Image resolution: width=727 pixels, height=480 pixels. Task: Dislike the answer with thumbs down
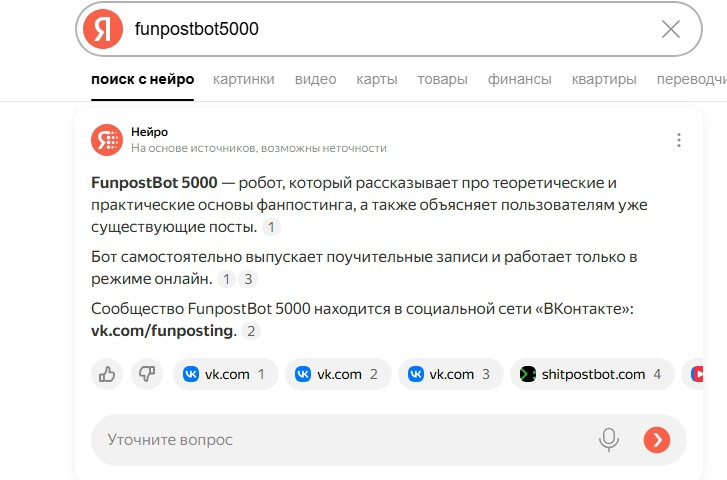pyautogui.click(x=146, y=374)
